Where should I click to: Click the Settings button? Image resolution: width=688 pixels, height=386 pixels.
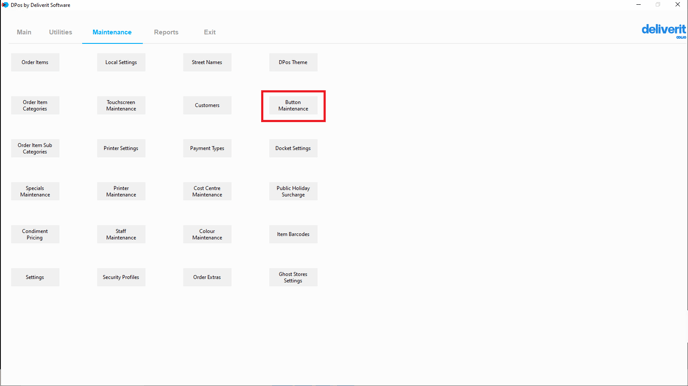35,277
